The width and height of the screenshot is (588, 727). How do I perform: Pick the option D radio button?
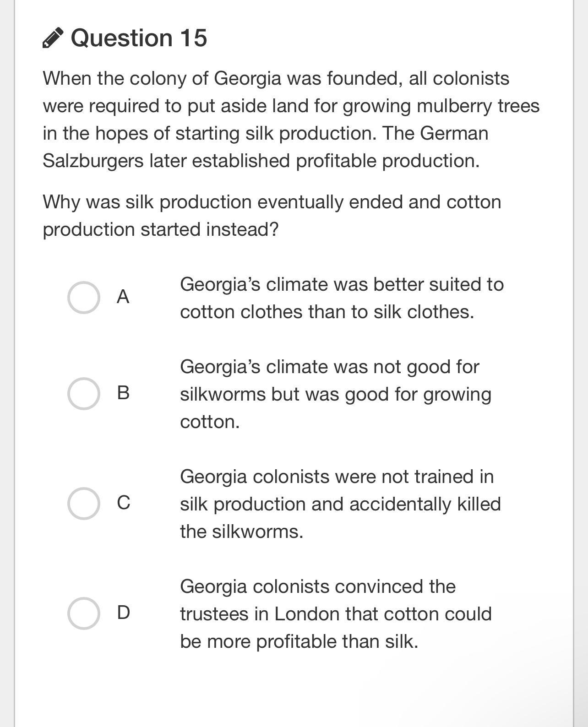[84, 613]
